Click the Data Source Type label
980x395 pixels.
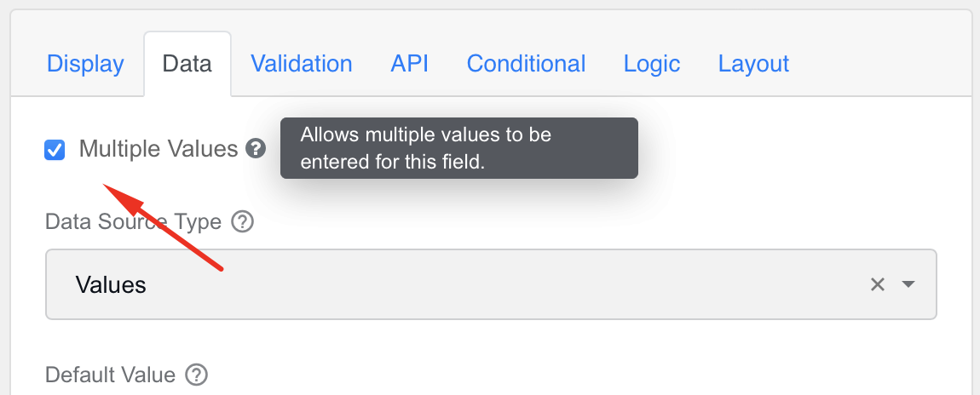click(133, 221)
